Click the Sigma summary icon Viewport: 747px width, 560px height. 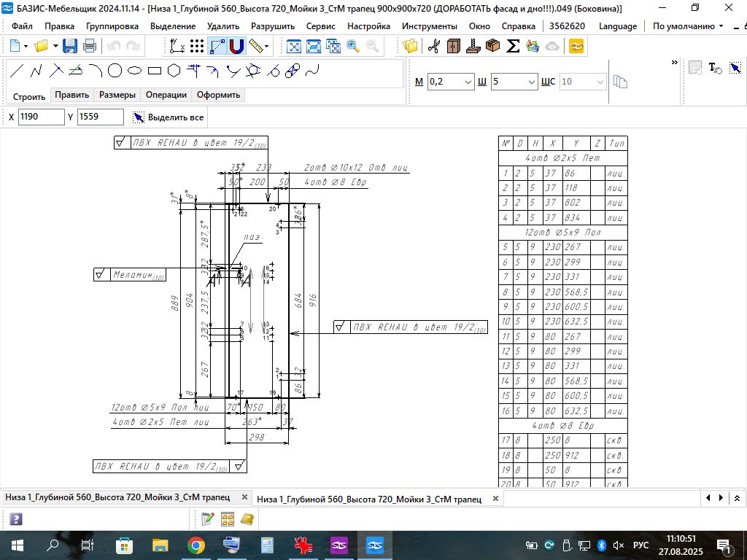[x=513, y=46]
